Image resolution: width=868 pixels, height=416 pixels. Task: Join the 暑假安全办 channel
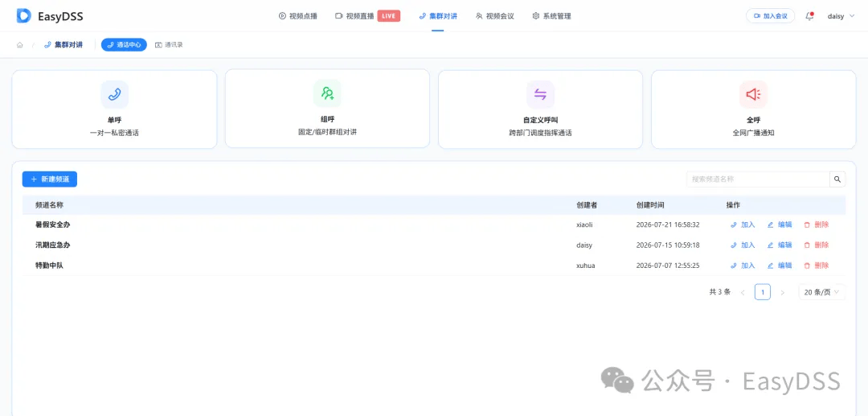coord(743,224)
